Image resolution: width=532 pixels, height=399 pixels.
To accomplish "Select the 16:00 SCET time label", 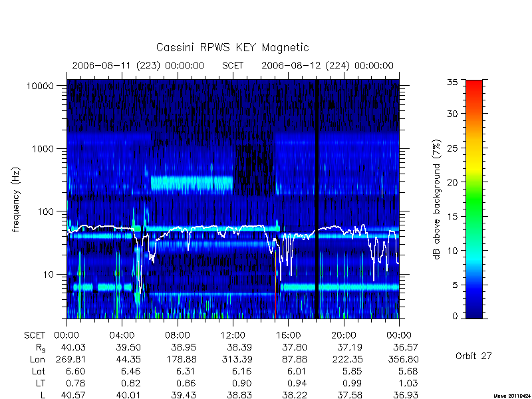I will [288, 335].
